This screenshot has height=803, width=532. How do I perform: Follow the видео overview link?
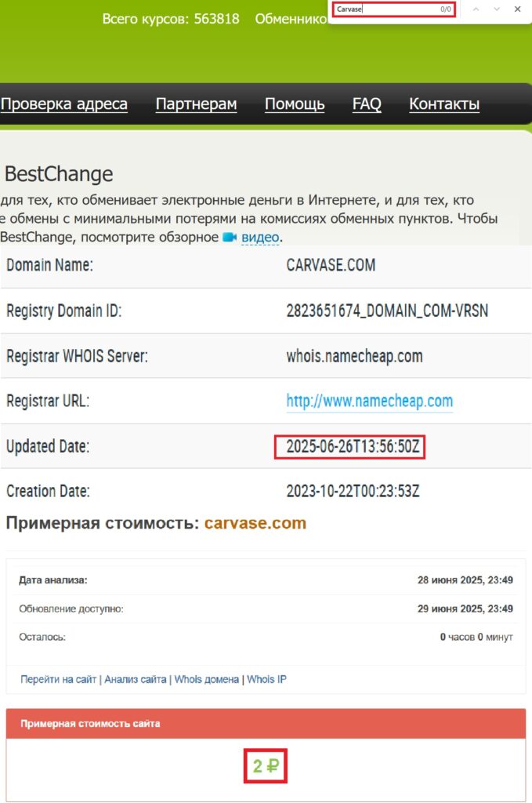pyautogui.click(x=260, y=237)
